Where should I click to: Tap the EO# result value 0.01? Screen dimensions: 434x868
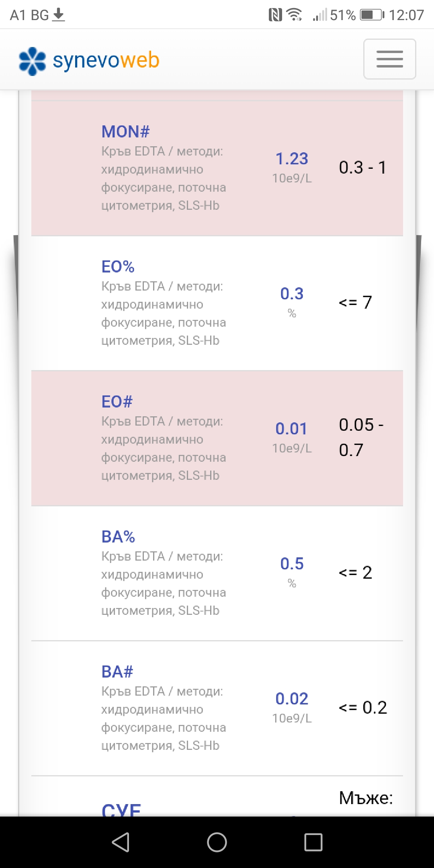point(291,429)
